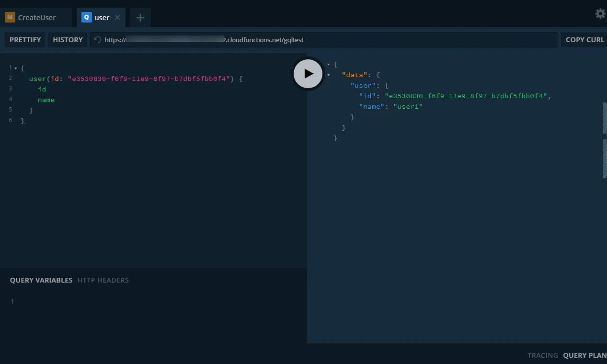Viewport: 607px width, 364px height.
Task: Open the QUERY VARIABLES pane
Action: click(41, 280)
